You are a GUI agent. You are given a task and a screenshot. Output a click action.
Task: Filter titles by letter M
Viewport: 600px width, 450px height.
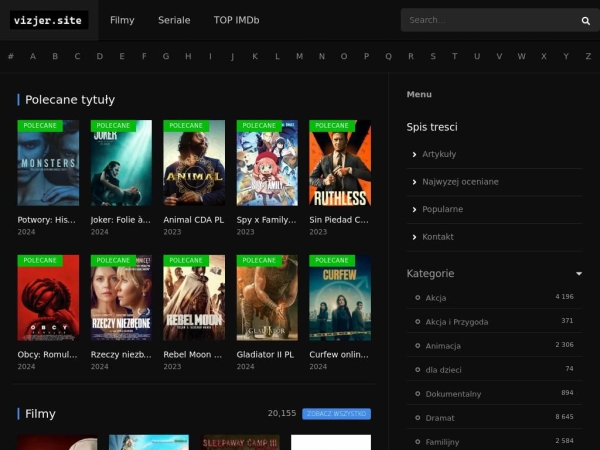pyautogui.click(x=299, y=56)
